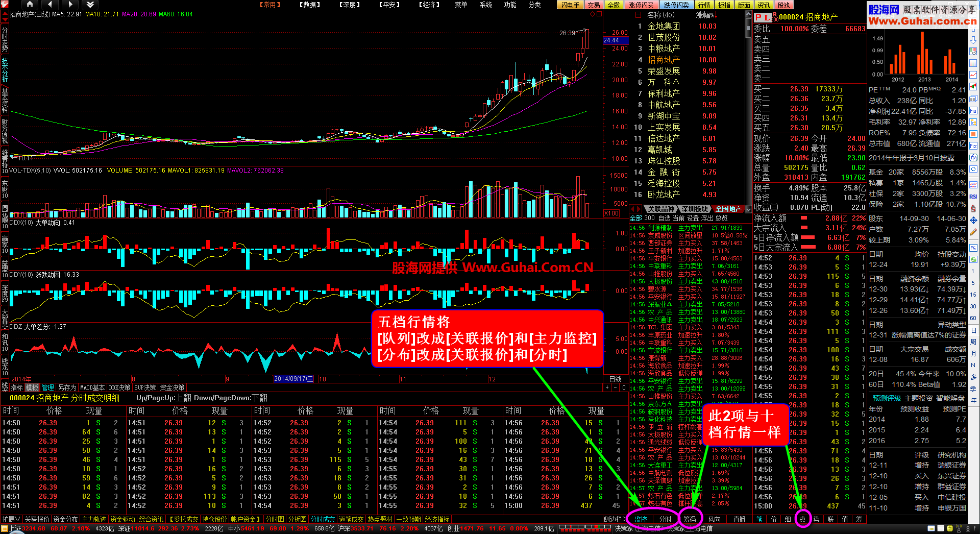
Task: Open the f(x) formula icon in the sidebar
Action: pyautogui.click(x=973, y=158)
